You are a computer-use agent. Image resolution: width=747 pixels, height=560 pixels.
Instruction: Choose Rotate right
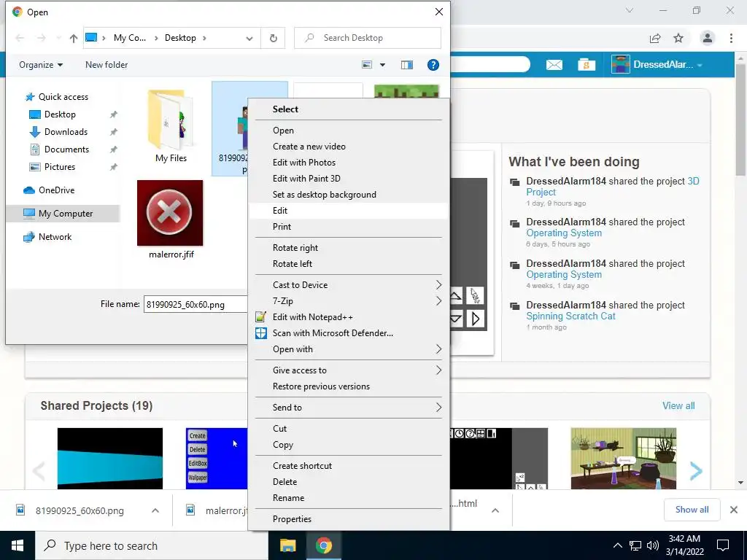tap(348, 248)
